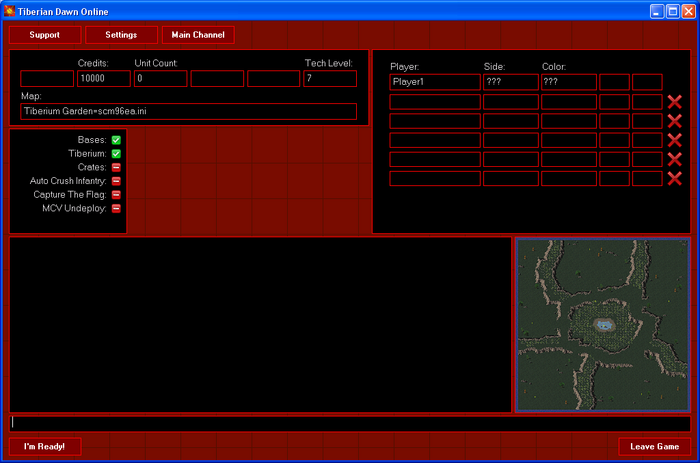Click the Tiberian Dawn Online title icon

pyautogui.click(x=9, y=11)
